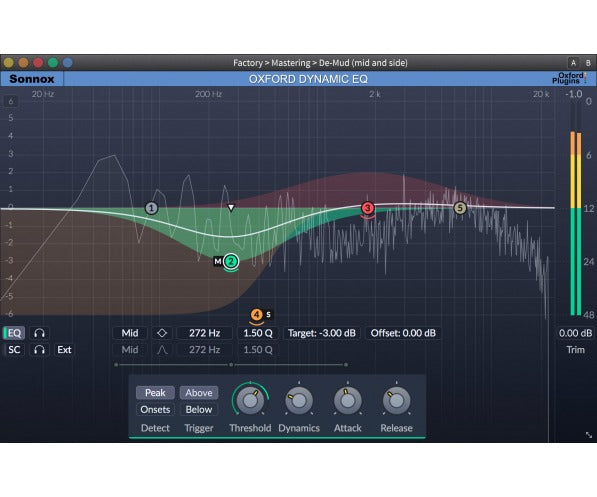Select orange band 4 node
This screenshot has height=497, width=597.
pyautogui.click(x=257, y=315)
